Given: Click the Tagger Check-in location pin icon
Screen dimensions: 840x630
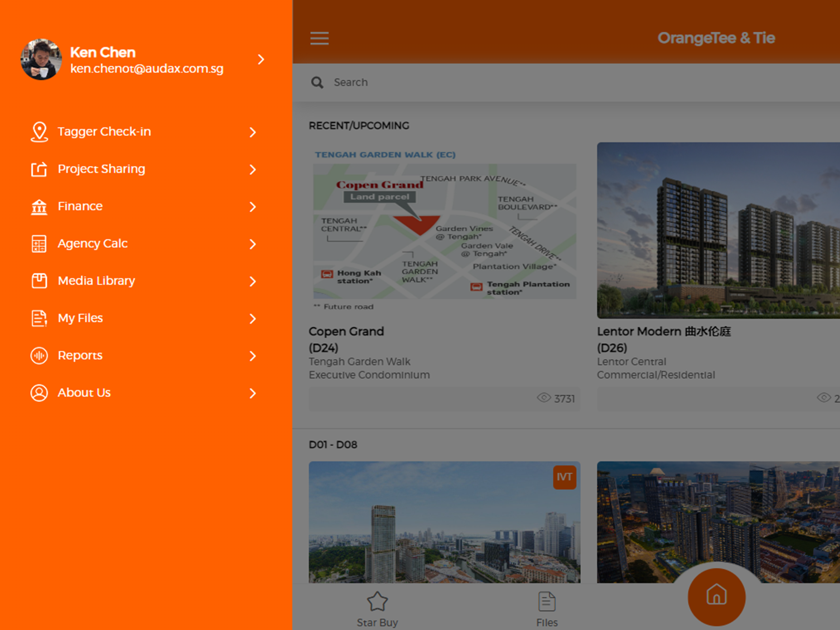Looking at the screenshot, I should pos(39,132).
